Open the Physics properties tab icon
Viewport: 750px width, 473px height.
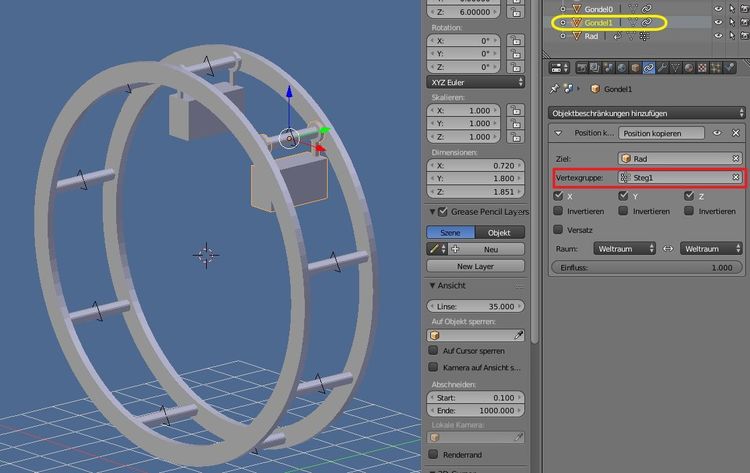click(x=729, y=68)
